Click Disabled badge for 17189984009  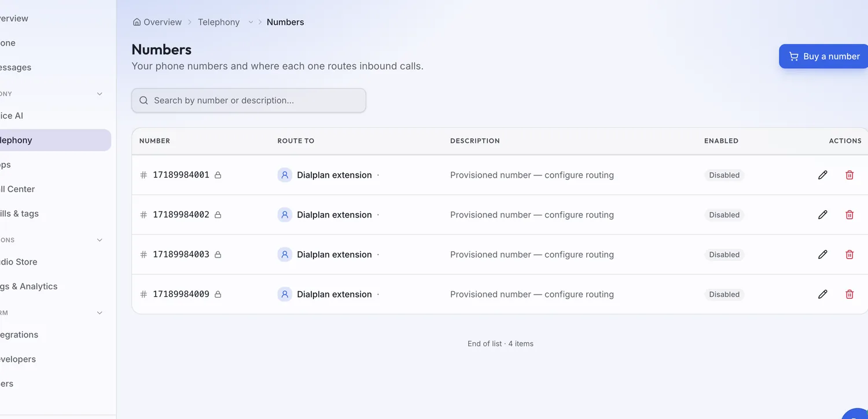(x=724, y=294)
